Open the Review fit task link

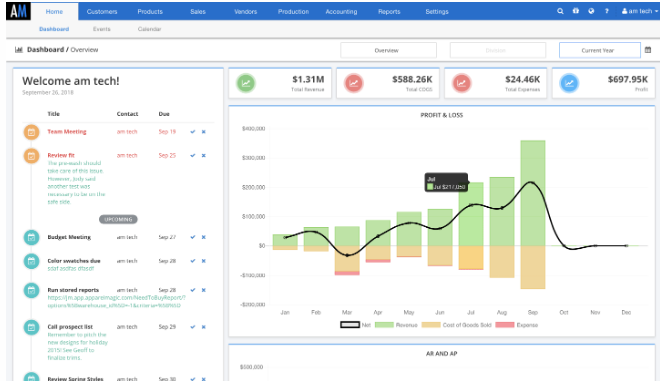[61, 155]
